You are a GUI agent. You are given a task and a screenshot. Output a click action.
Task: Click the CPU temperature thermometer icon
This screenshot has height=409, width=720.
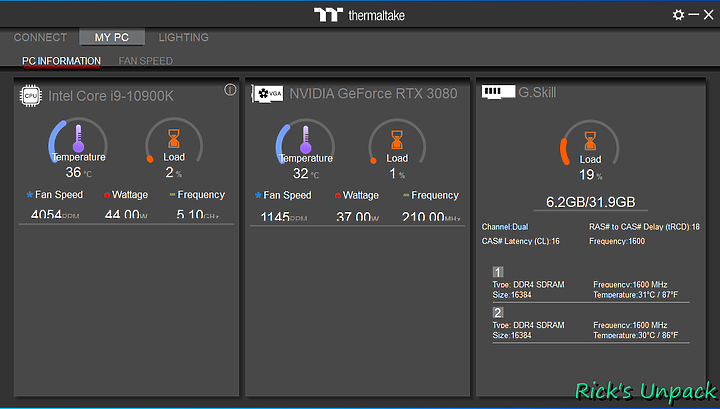[x=79, y=138]
